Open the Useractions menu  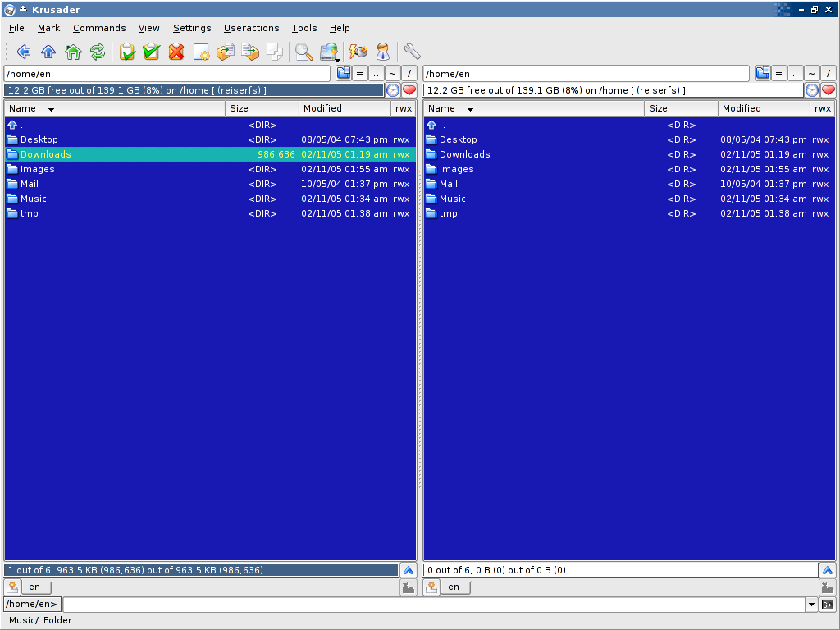[x=251, y=29]
